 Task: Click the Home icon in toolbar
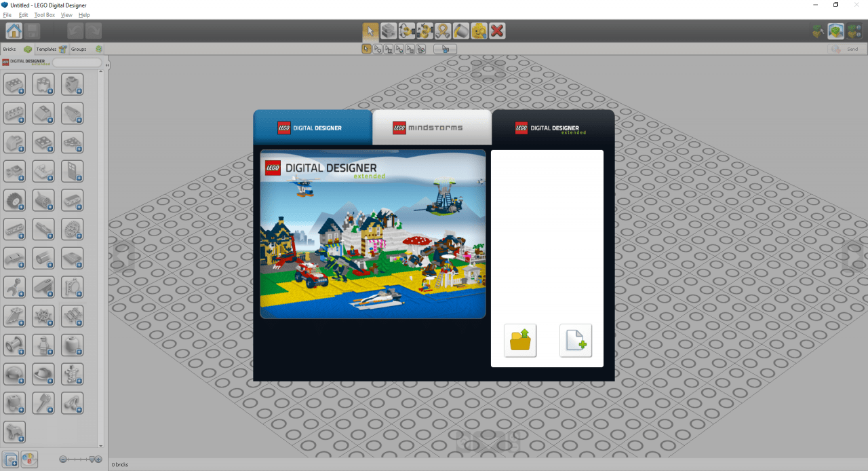[x=14, y=31]
